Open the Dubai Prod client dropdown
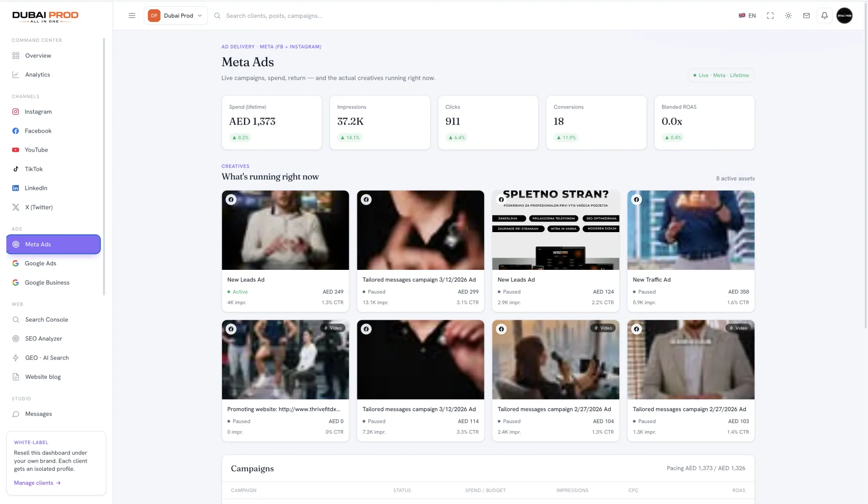868x504 pixels. click(x=176, y=16)
